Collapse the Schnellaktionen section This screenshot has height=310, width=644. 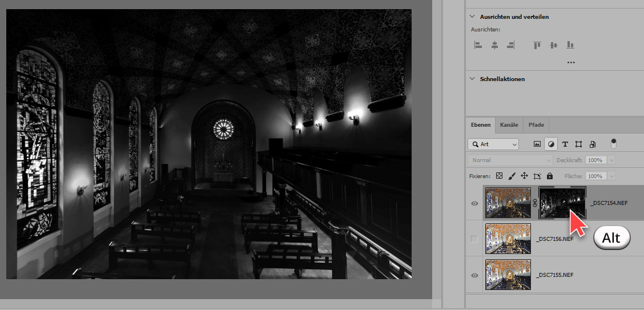coord(472,79)
